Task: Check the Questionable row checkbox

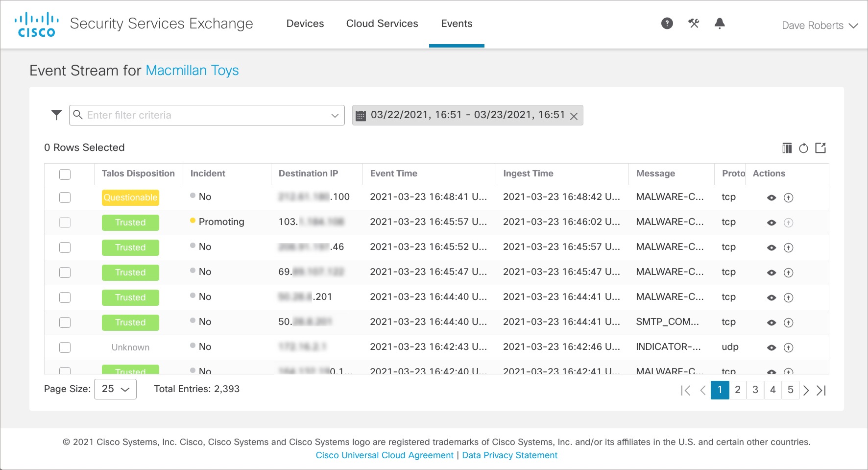Action: pos(65,198)
